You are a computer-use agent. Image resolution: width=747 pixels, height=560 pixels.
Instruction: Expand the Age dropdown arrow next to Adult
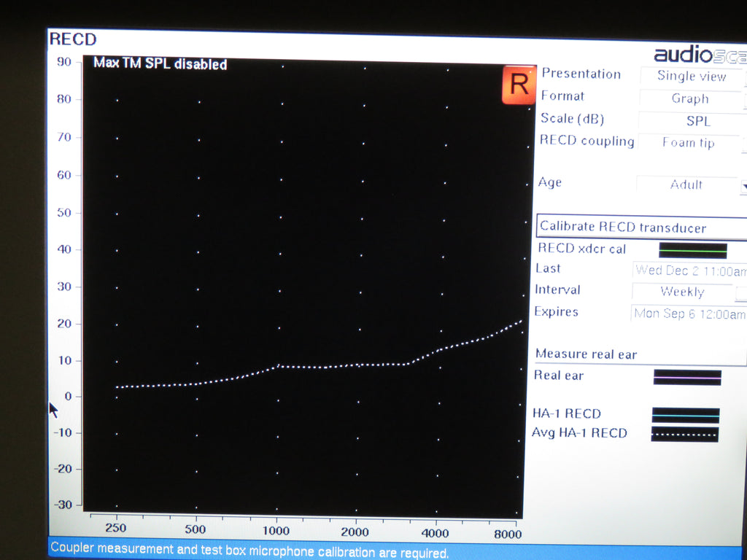click(743, 186)
